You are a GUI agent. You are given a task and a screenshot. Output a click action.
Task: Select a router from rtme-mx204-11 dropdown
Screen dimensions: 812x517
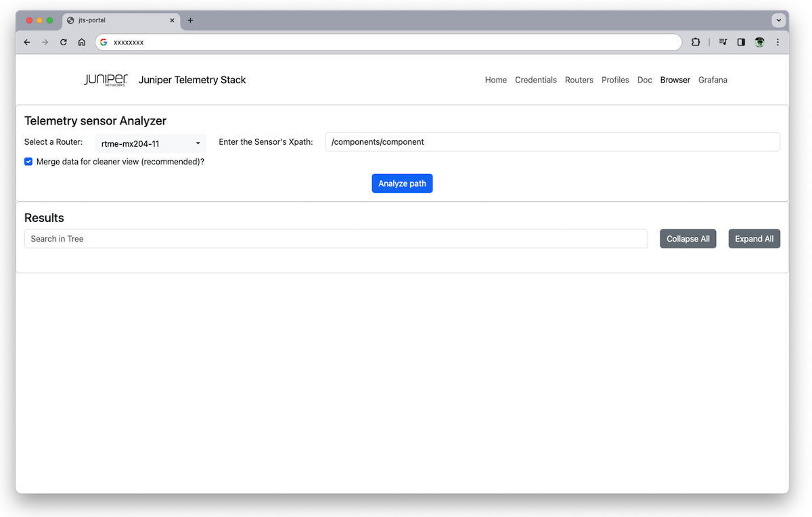(150, 143)
